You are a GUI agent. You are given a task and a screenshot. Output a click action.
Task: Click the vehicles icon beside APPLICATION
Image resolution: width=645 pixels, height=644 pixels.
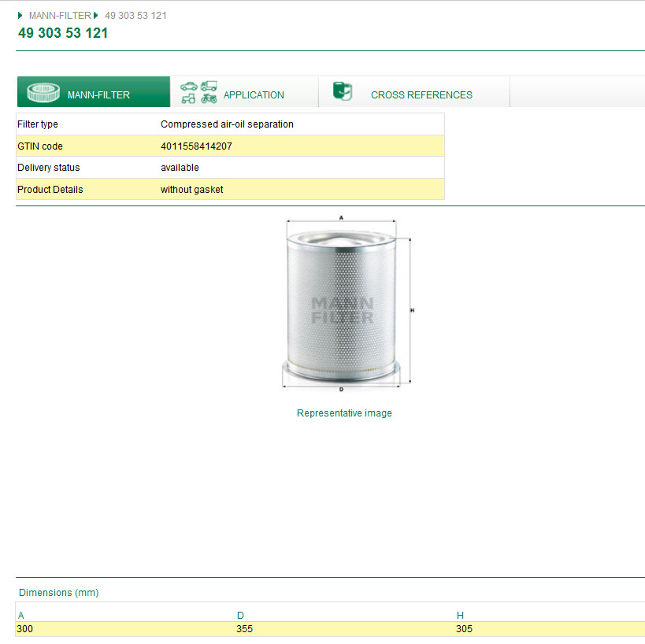click(198, 92)
